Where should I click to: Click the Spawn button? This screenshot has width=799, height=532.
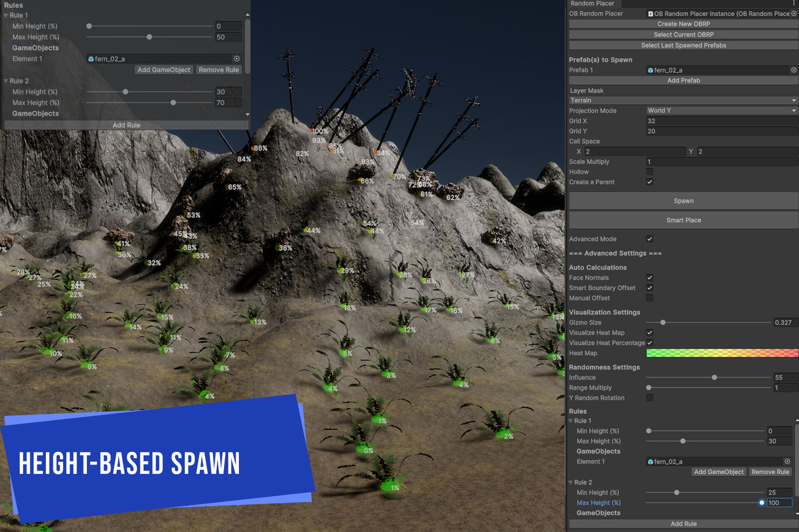[x=683, y=201]
